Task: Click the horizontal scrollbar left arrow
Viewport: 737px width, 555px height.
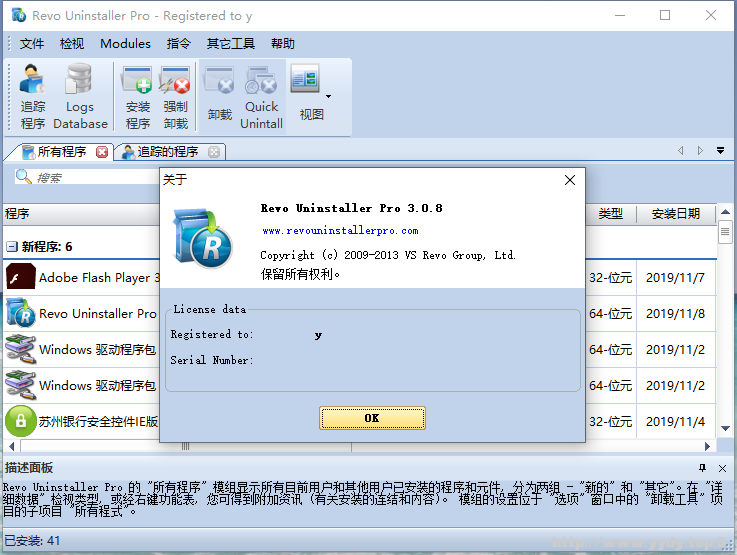Action: [12, 446]
